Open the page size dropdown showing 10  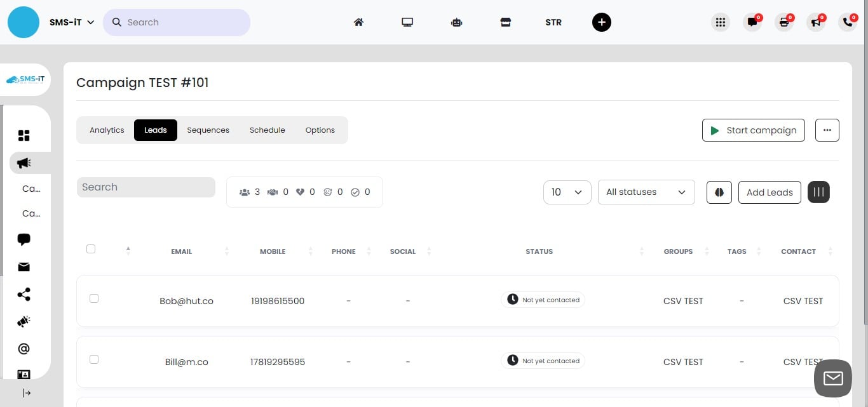point(566,192)
